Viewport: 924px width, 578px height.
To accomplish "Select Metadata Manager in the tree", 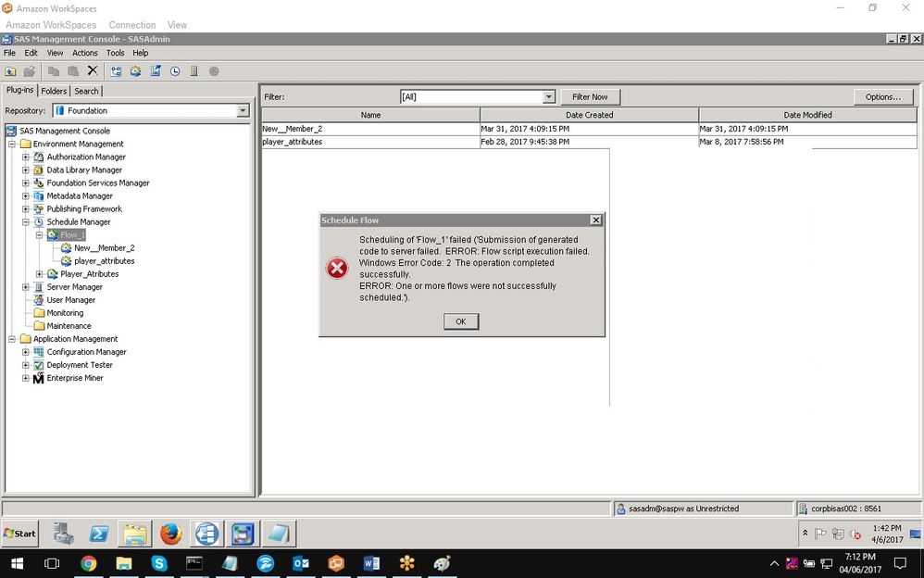I will coord(80,196).
